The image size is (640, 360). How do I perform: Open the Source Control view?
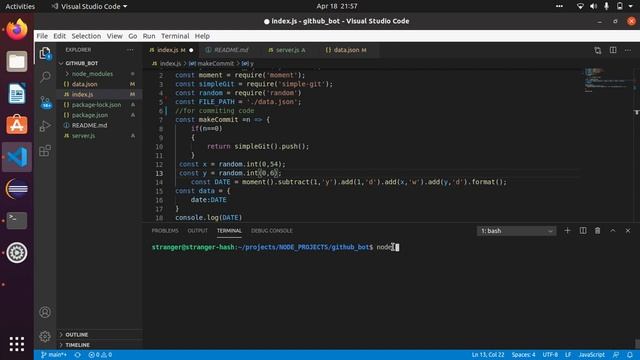coord(45,102)
